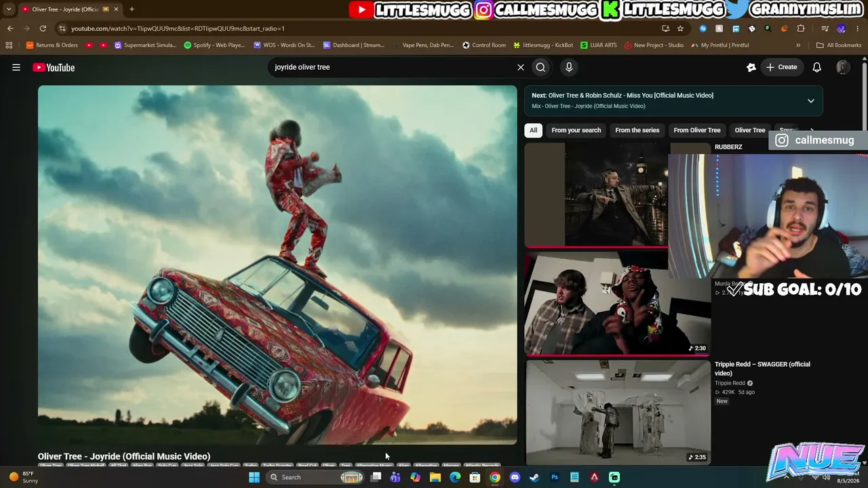Open the Windows Start menu

pos(254,477)
